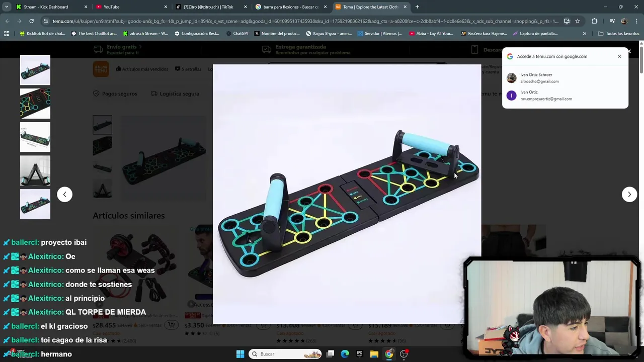Click the Logística segura label

click(175, 94)
